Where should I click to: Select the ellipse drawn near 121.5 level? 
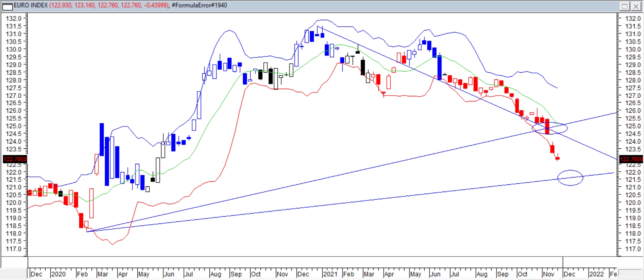[570, 178]
